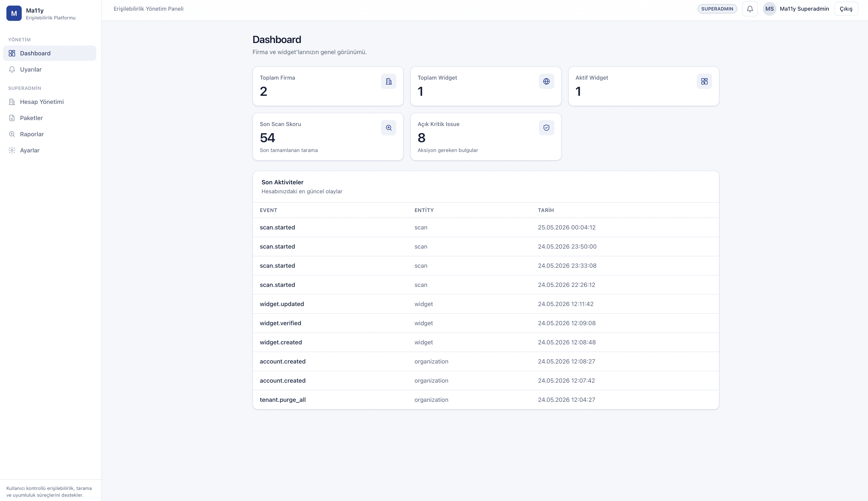Click the ENTİTY column header
This screenshot has height=501, width=868.
point(424,210)
